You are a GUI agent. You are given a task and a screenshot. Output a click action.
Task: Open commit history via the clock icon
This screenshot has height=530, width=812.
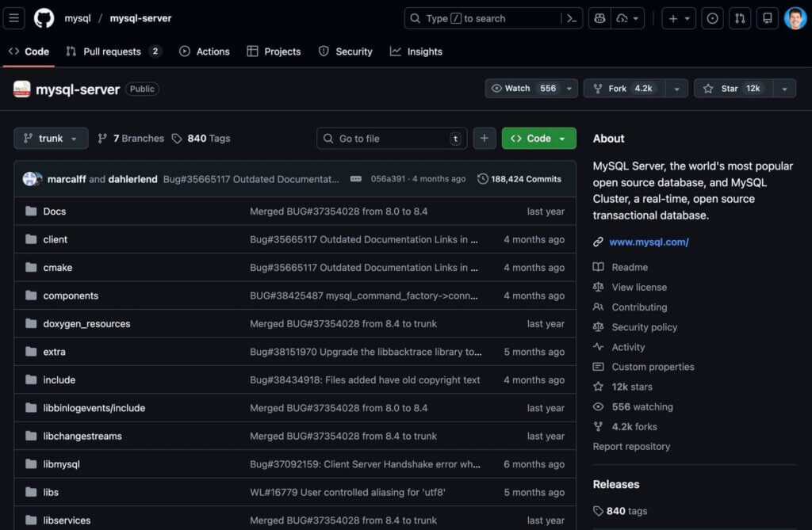click(x=483, y=178)
